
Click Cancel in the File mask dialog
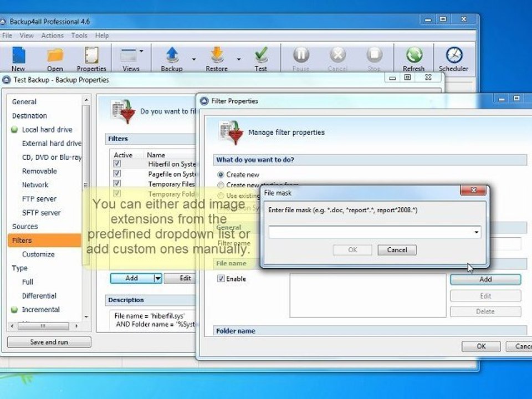pos(397,250)
